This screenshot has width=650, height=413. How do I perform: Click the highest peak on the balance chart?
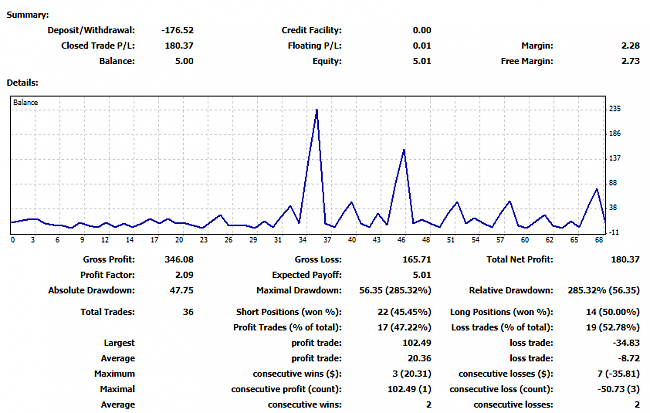click(317, 110)
